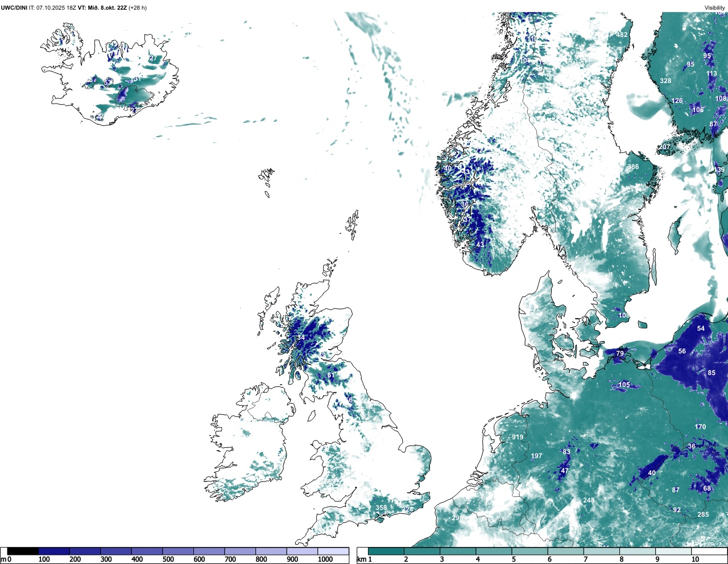The image size is (728, 564).
Task: Click the 56 visibility value
Action: point(682,351)
